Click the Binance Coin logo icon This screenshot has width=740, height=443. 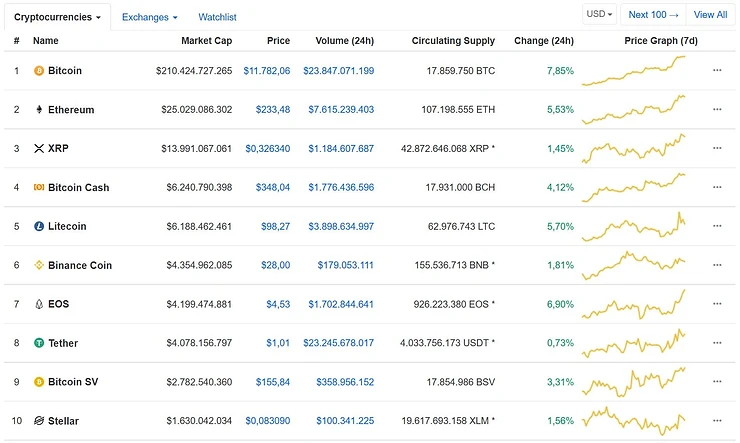click(x=39, y=265)
